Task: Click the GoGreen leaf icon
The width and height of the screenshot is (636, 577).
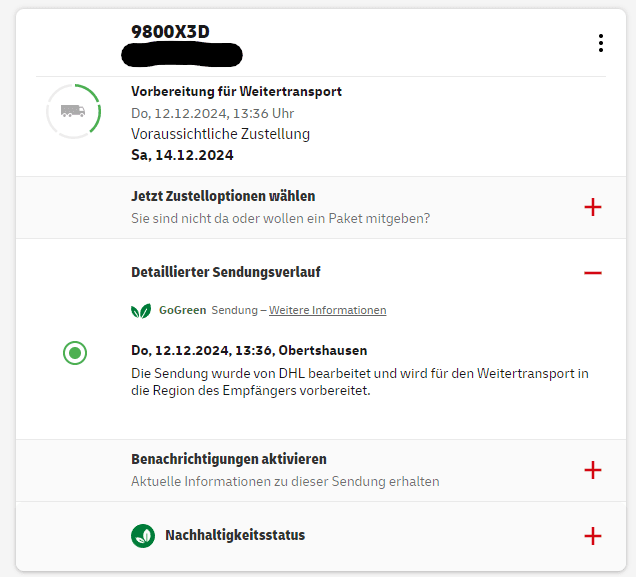Action: click(x=141, y=311)
